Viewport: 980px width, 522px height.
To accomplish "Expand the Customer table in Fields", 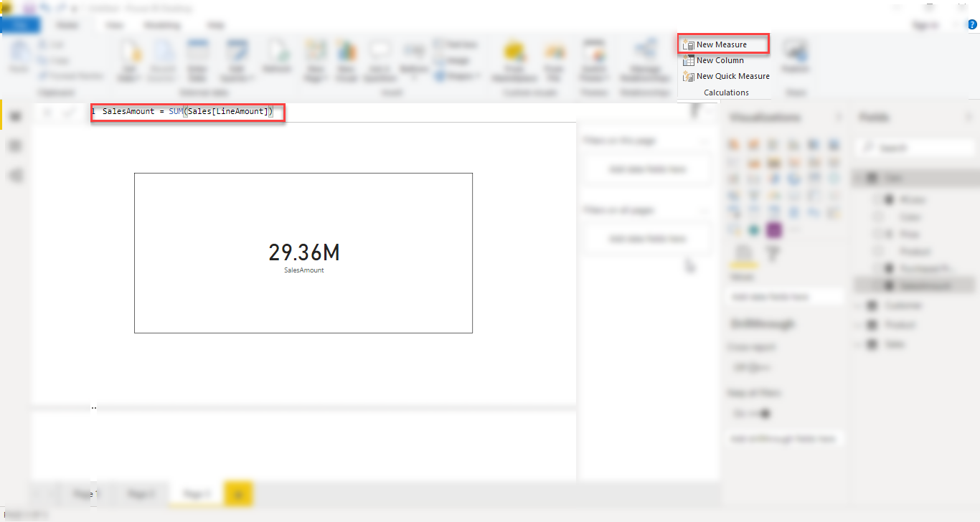I will [859, 305].
